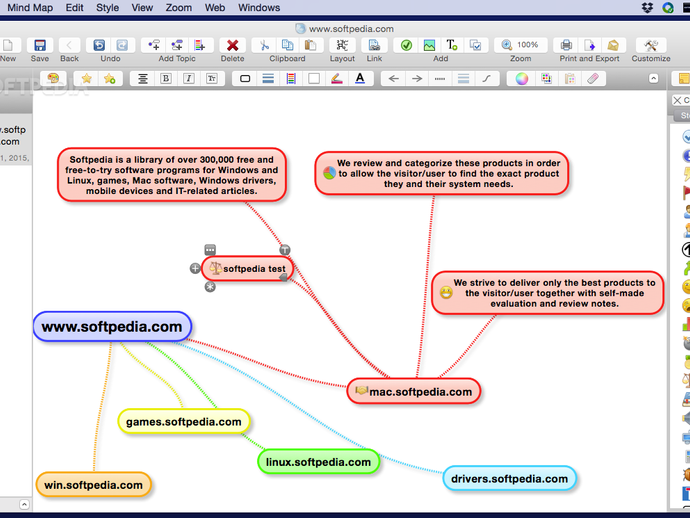Click the border color pencil icon

(x=337, y=78)
